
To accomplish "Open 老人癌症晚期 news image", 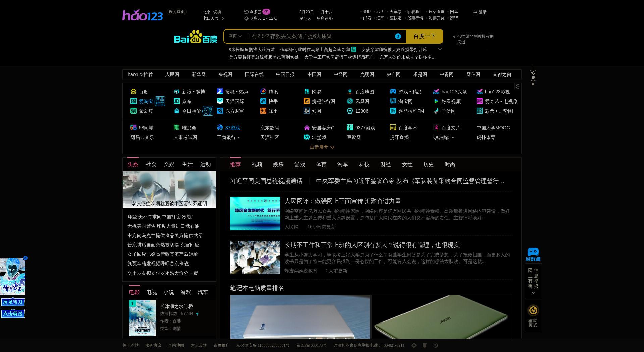I will (169, 190).
